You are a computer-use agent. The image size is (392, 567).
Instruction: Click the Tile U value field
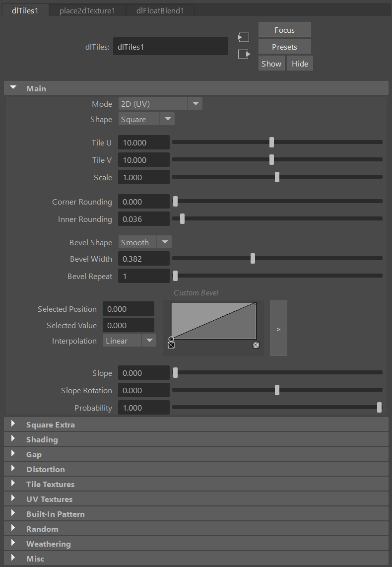[x=144, y=142]
